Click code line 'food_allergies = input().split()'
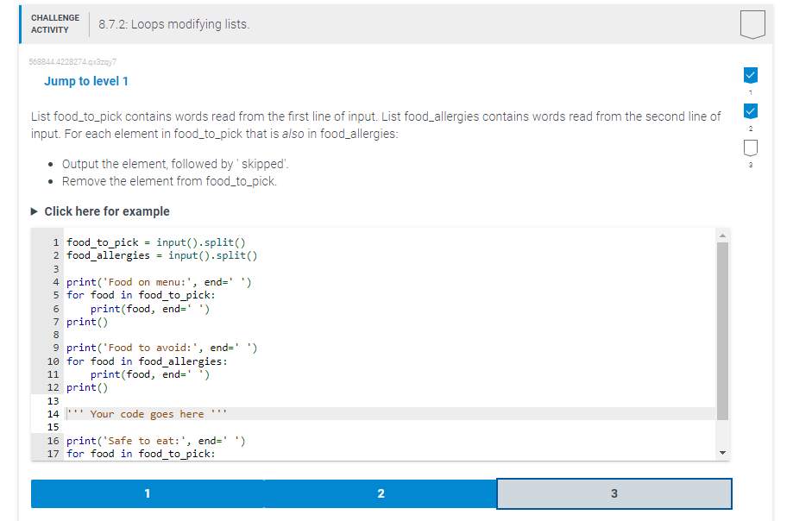Image resolution: width=812 pixels, height=521 pixels. coord(161,255)
